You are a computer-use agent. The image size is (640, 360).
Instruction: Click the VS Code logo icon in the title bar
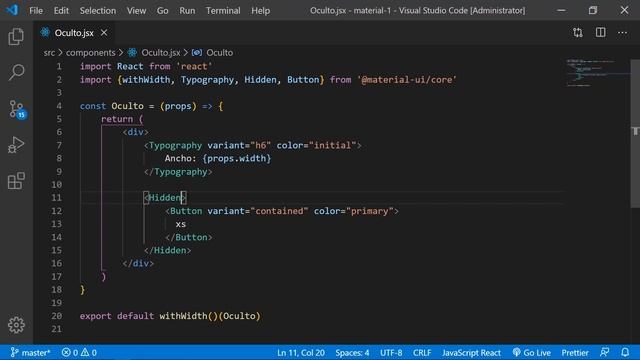tap(11, 10)
